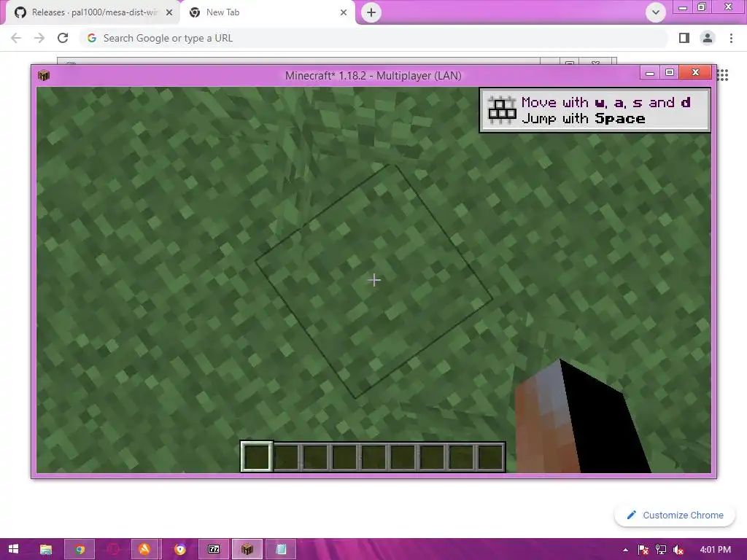Open Chrome's three-dot menu
The height and width of the screenshot is (560, 747).
pos(731,38)
